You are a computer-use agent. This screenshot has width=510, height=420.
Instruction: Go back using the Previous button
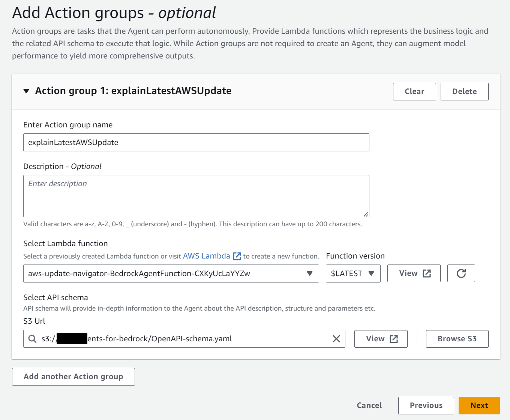point(426,405)
